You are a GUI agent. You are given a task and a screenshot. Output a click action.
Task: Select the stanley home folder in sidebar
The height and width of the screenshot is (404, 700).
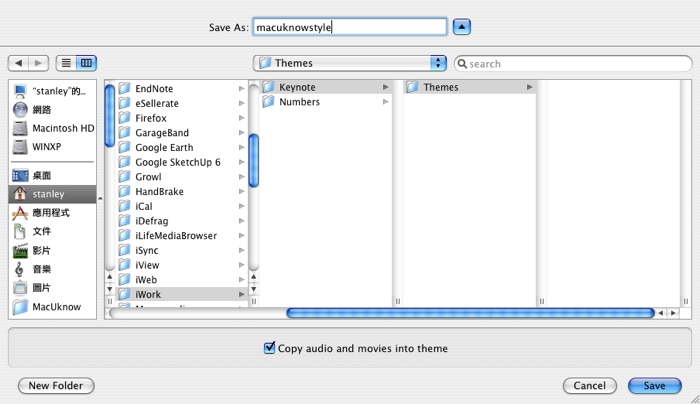[x=53, y=194]
